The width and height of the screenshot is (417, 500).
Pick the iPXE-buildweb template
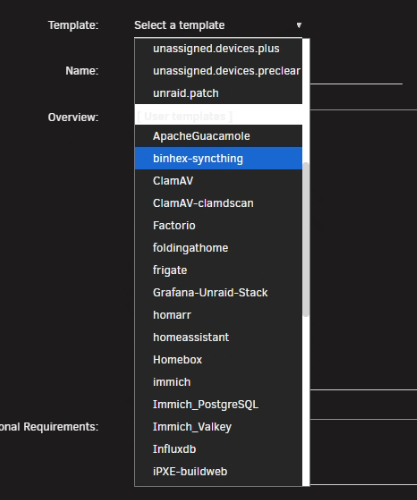[x=218, y=471]
